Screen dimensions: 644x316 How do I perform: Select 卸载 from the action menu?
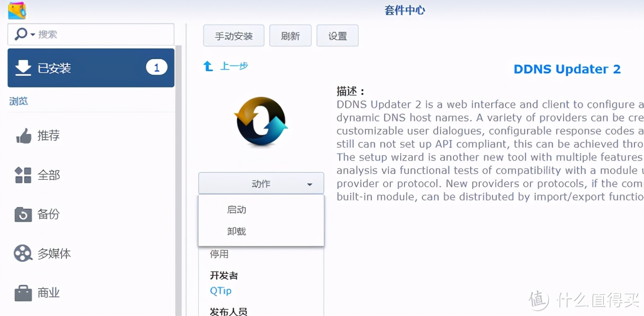pyautogui.click(x=236, y=231)
